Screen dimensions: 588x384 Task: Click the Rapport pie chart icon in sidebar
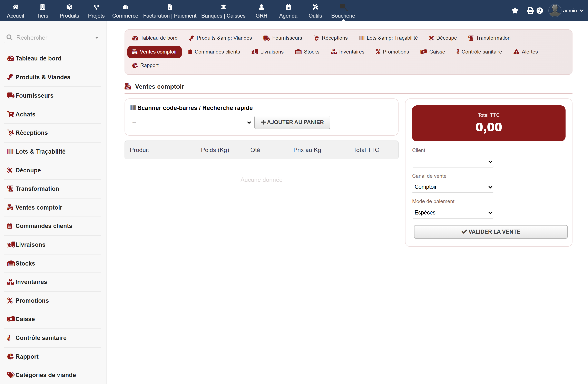(x=10, y=356)
